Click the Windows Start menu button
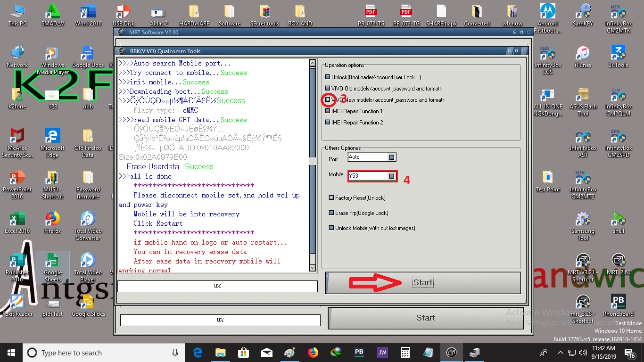Viewport: 644px width, 362px height. 11,353
